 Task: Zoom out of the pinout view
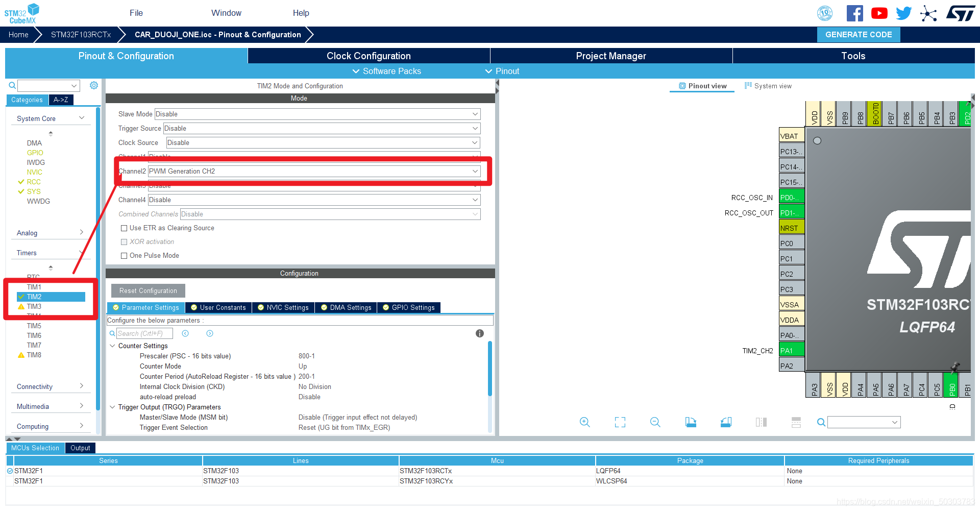(x=655, y=422)
